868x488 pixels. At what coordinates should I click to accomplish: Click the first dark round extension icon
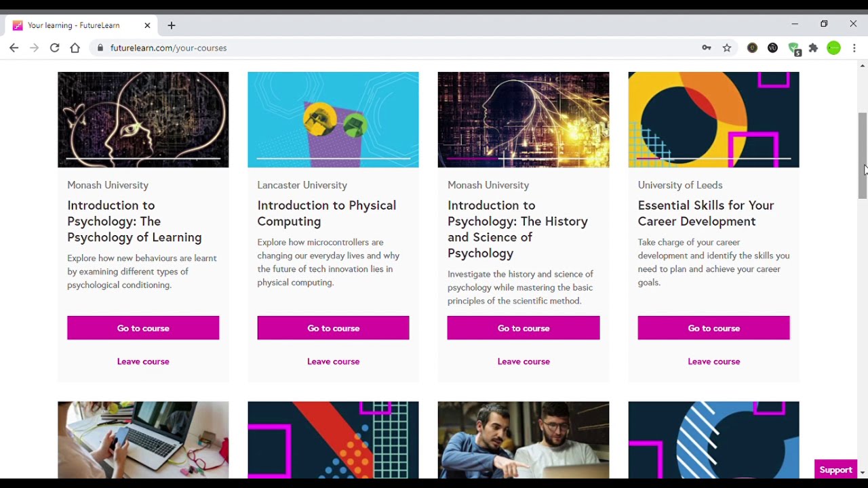[752, 48]
